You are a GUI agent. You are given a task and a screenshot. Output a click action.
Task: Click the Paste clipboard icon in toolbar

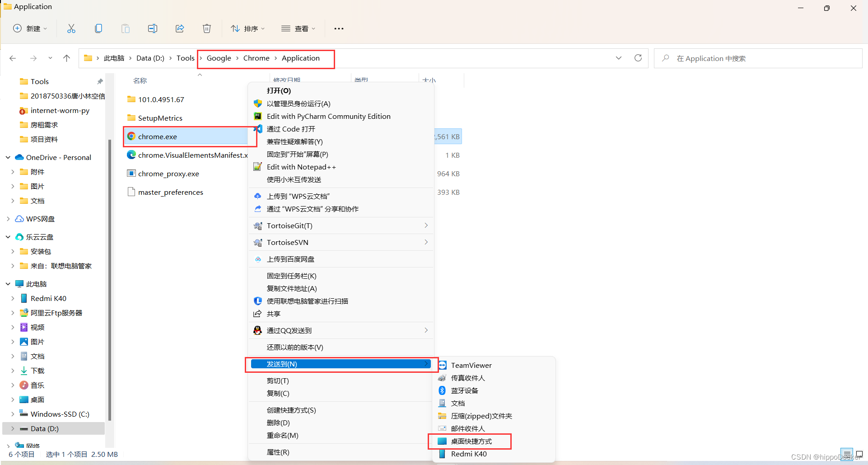[126, 28]
